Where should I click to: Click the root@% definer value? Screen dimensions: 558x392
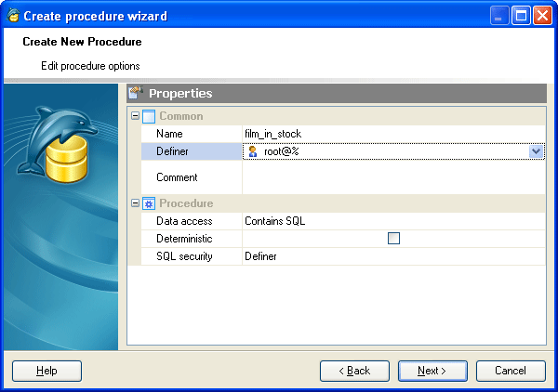click(281, 151)
